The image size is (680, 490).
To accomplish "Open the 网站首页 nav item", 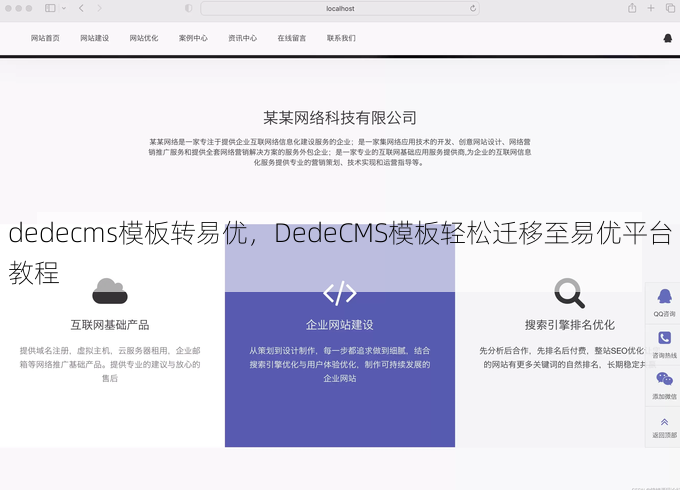I will coord(45,38).
